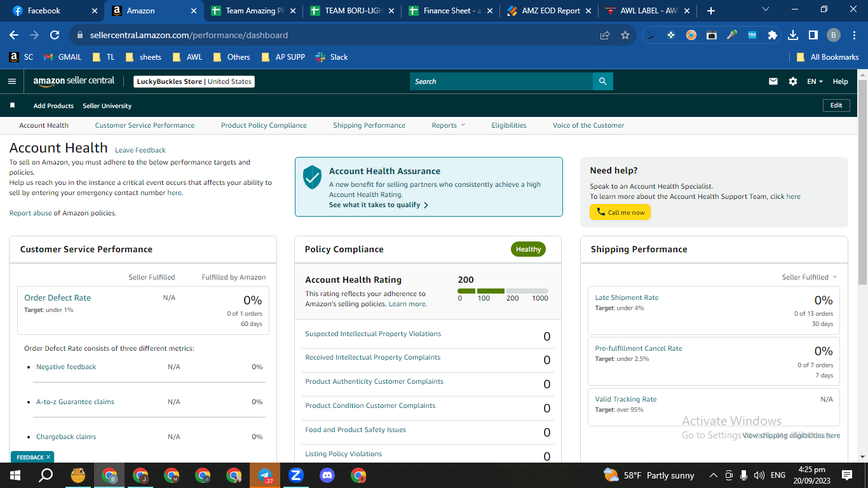Open the All Bookmarks folder

click(828, 57)
